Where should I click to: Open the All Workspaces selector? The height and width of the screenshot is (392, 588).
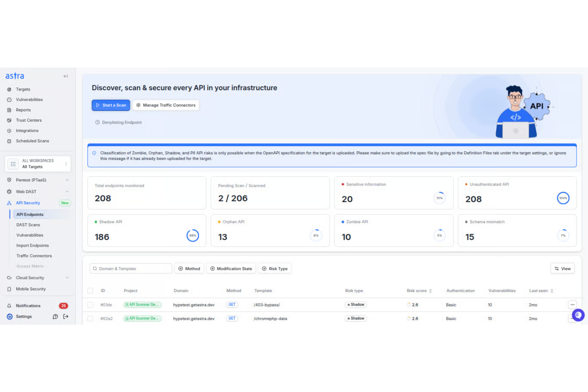[38, 164]
